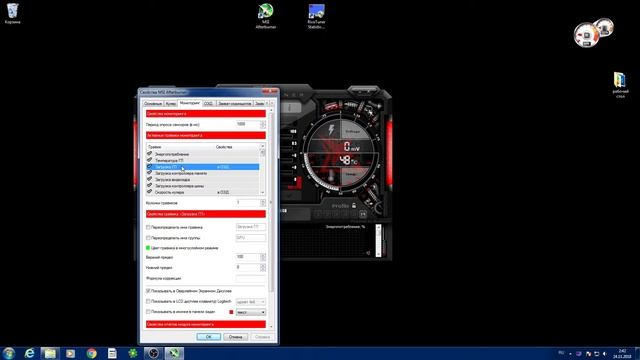Click the round desktop gadget at top right

point(587,35)
